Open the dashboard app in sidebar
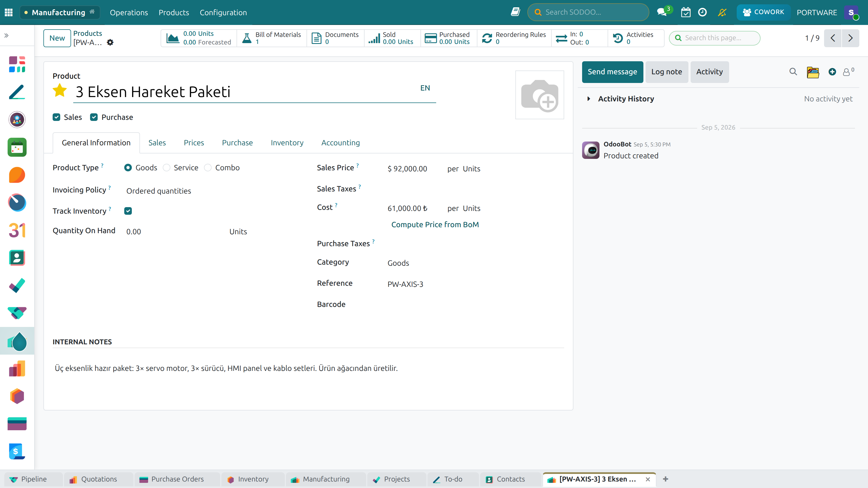Viewport: 868px width, 488px height. pos(17,64)
